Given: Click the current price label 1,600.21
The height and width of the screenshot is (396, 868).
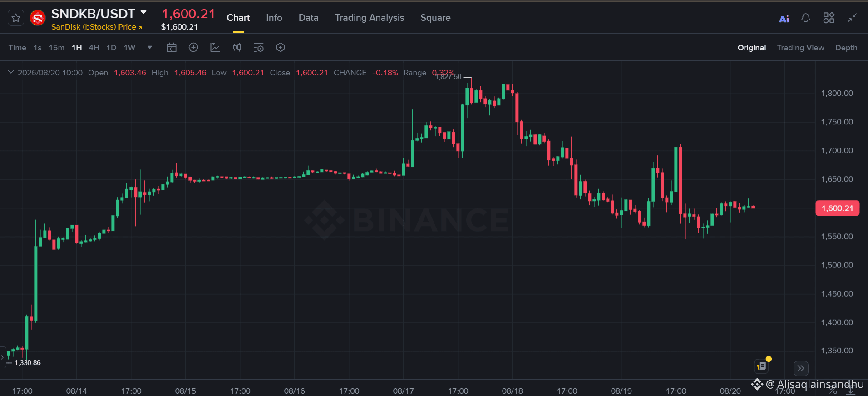Looking at the screenshot, I should pyautogui.click(x=838, y=208).
